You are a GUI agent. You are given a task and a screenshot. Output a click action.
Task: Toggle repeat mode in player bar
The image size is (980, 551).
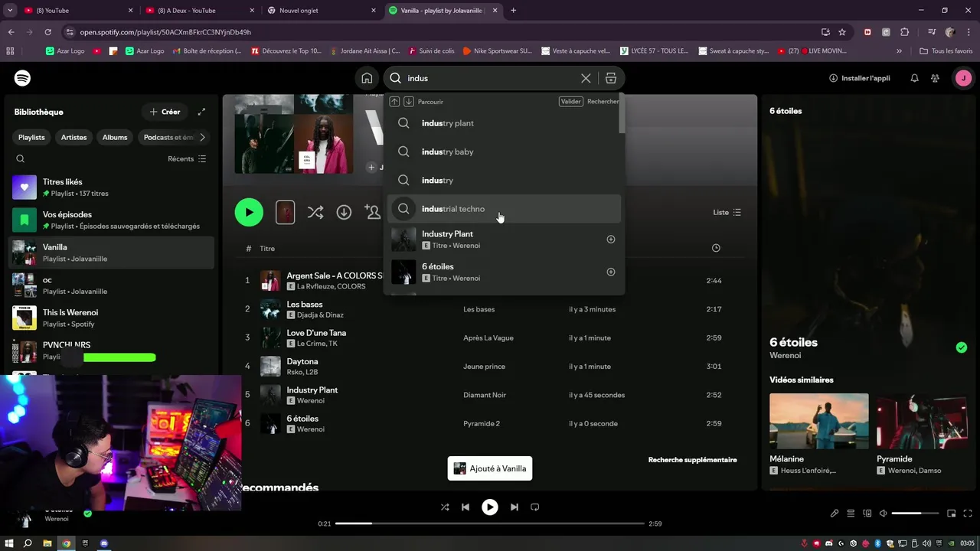(535, 507)
